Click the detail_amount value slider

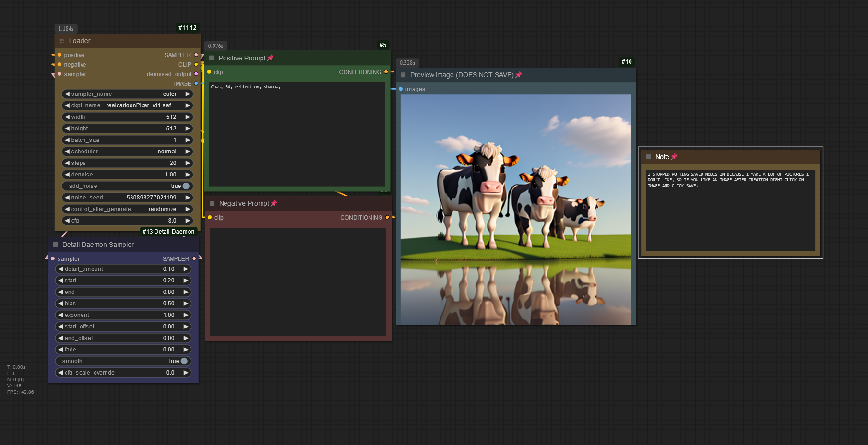[x=123, y=269]
